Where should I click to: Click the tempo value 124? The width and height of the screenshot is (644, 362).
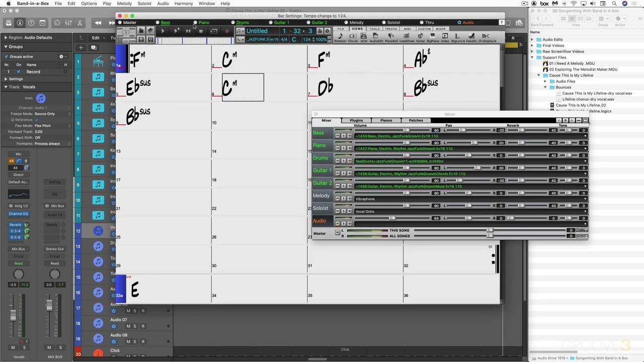[307, 39]
